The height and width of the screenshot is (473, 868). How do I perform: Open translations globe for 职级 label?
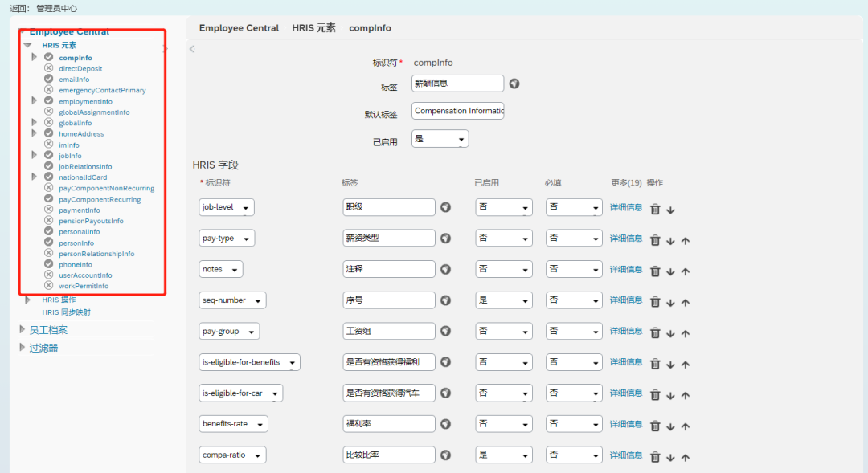click(445, 207)
